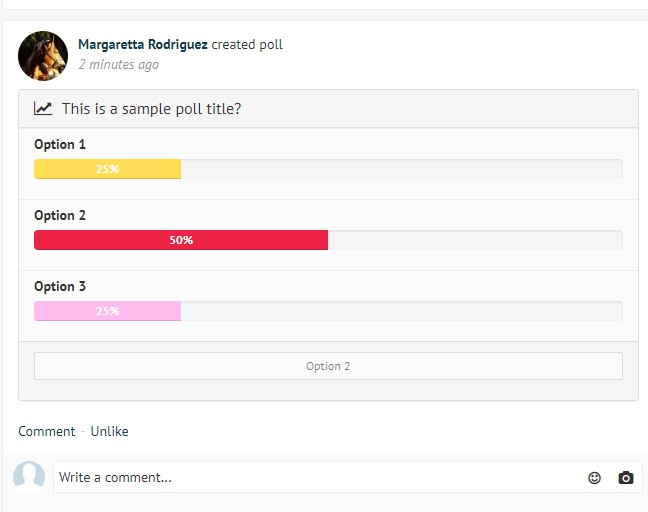
Task: Click Margaretta Rodriguez's horse avatar
Action: point(43,56)
